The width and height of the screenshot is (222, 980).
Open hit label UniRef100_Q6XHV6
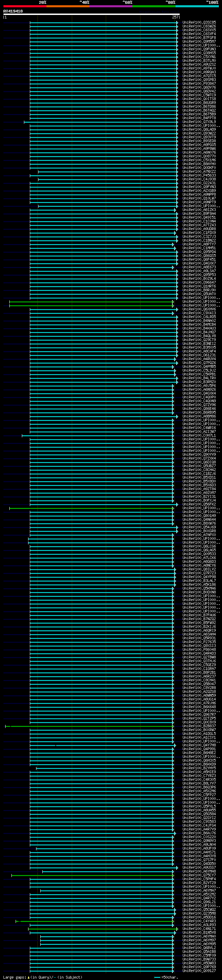tap(199, 310)
